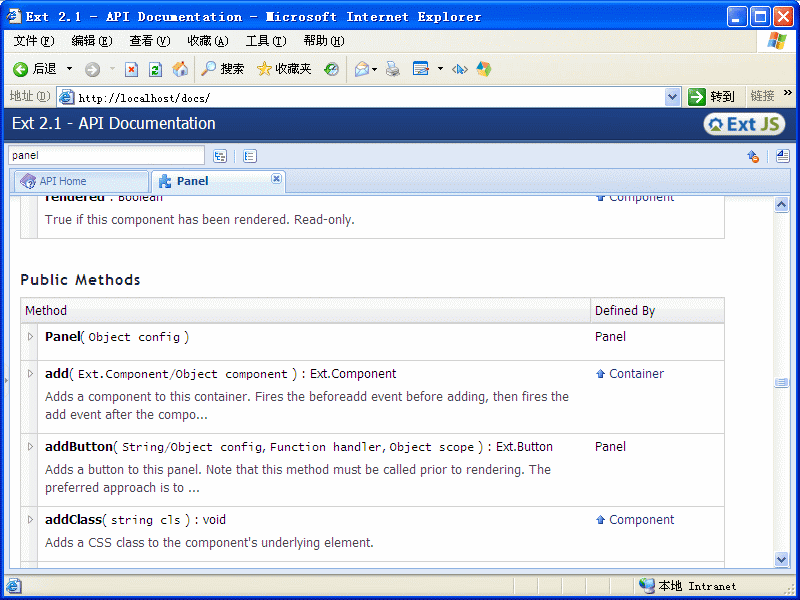This screenshot has width=800, height=600.
Task: Click the grey Forward arrow icon
Action: (92, 69)
